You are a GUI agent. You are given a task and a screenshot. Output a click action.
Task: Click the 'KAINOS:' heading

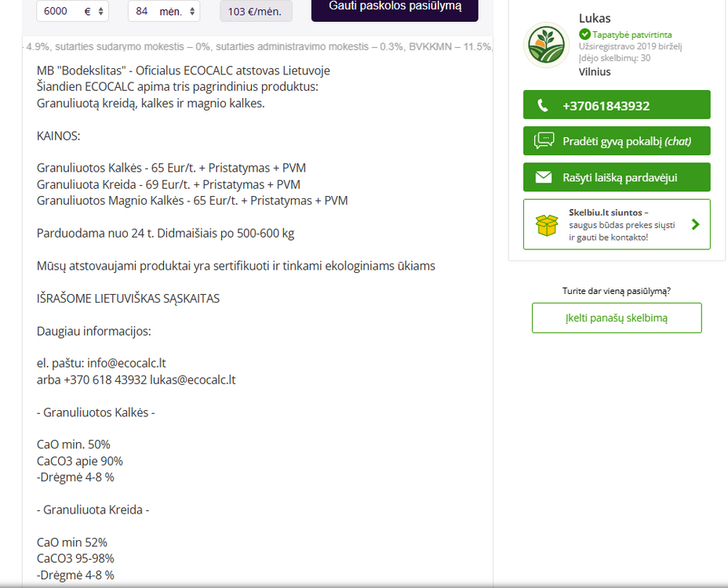(59, 136)
